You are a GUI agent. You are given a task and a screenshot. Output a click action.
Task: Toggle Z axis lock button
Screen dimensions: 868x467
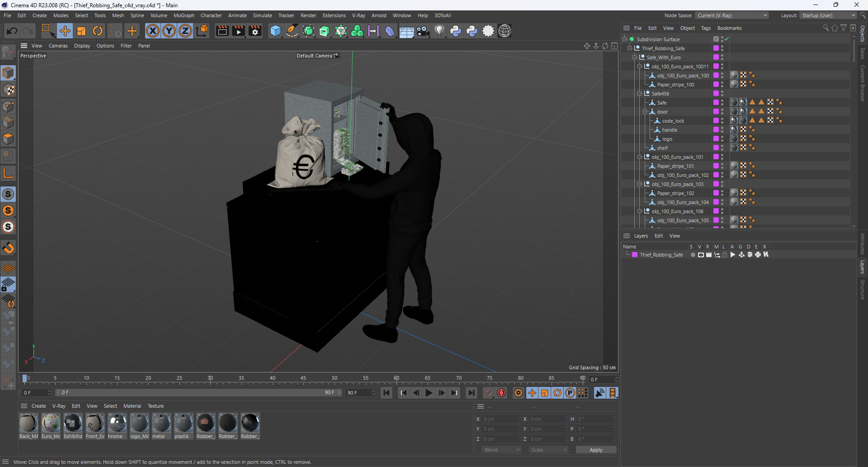[x=185, y=31]
